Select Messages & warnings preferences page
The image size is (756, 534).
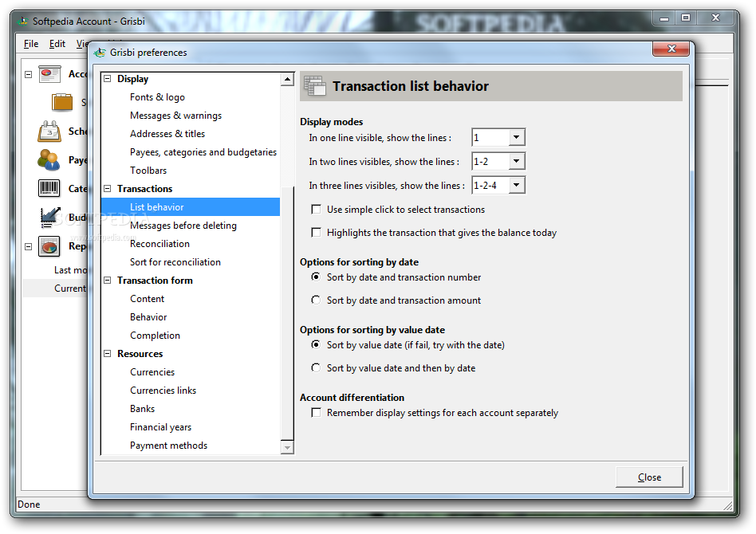(x=175, y=116)
